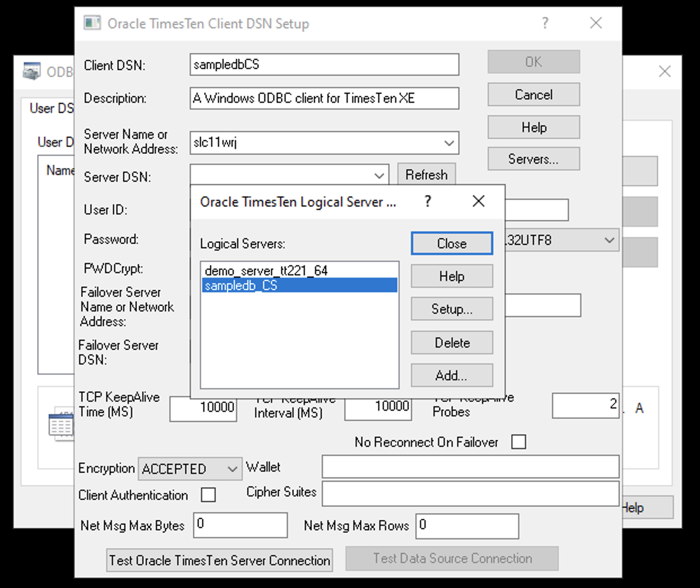
Task: Click the Net Msg Max Rows field
Action: click(x=467, y=526)
